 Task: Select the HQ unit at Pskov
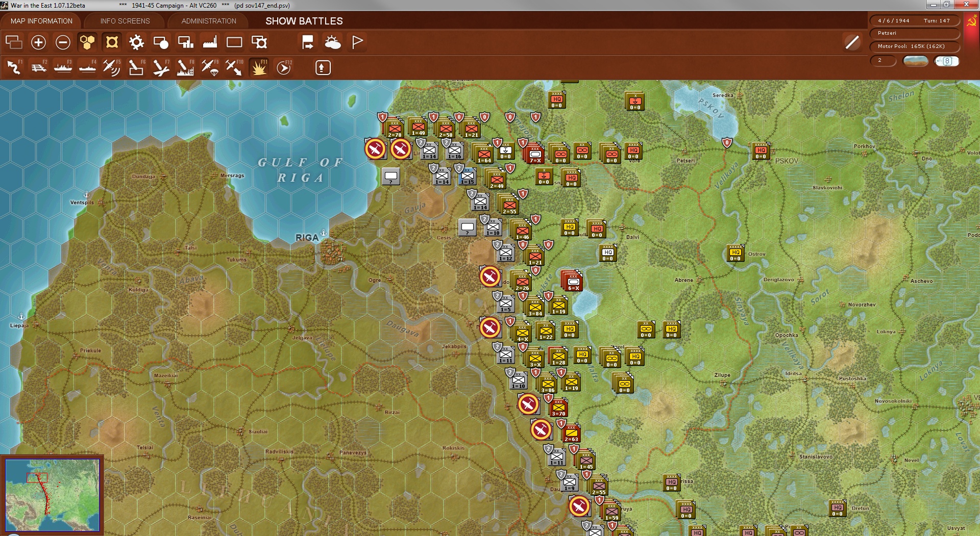[x=761, y=151]
